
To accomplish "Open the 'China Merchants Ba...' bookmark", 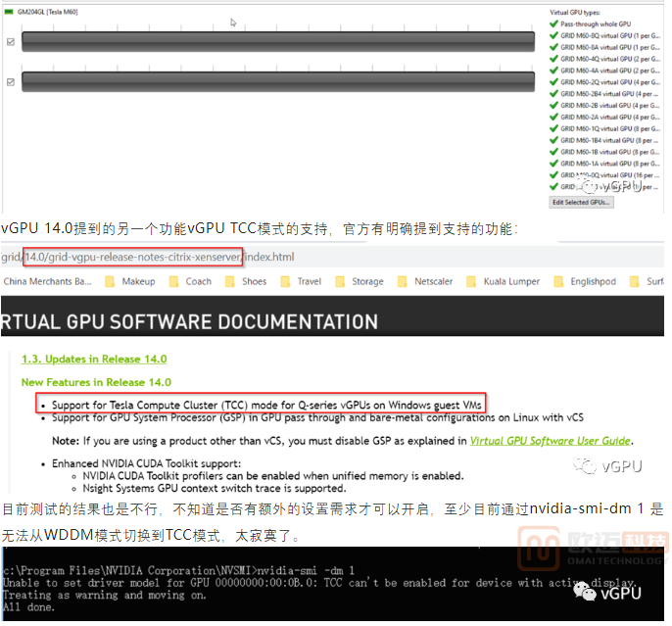I will (x=47, y=281).
